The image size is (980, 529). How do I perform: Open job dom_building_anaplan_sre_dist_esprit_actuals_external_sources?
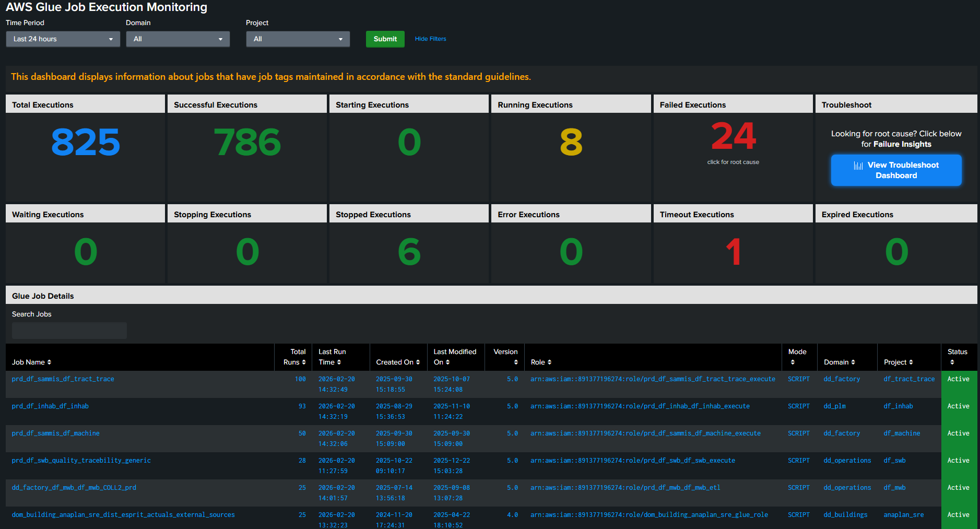click(x=123, y=515)
